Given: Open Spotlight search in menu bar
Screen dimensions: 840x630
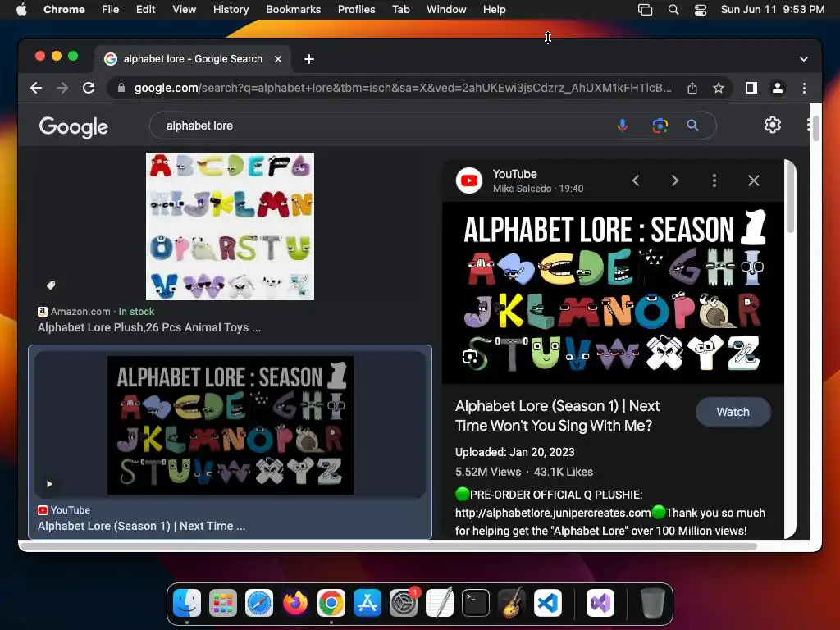Looking at the screenshot, I should point(673,10).
